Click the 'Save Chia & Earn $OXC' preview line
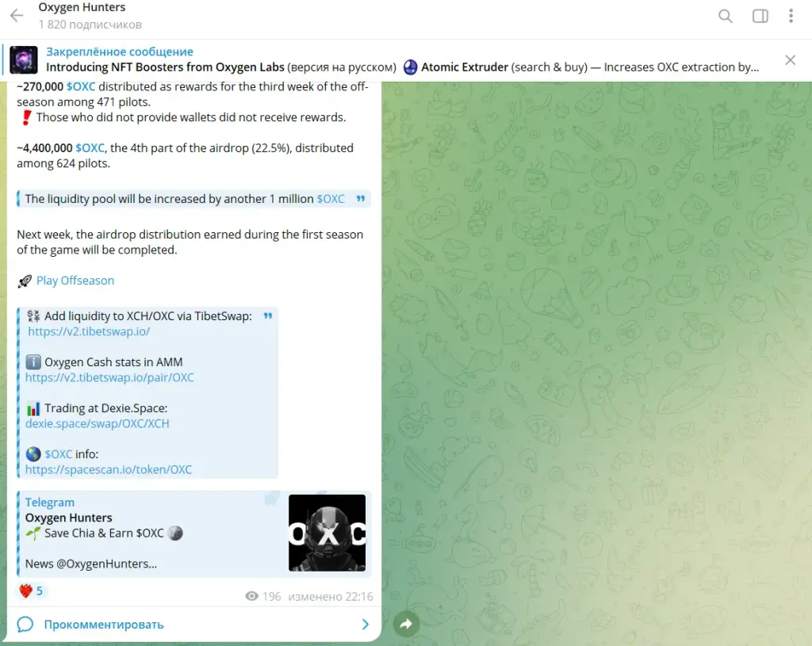This screenshot has height=646, width=812. (104, 533)
